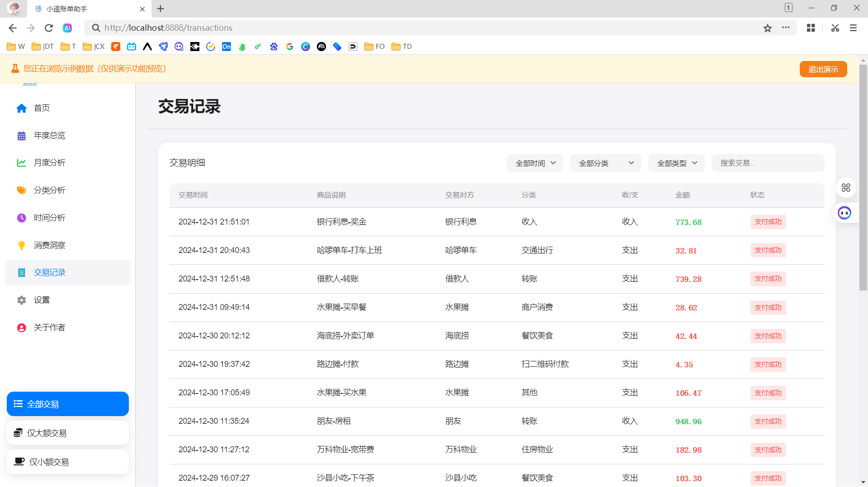This screenshot has width=868, height=487.
Task: Expand the 全部分类 dropdown
Action: click(605, 163)
